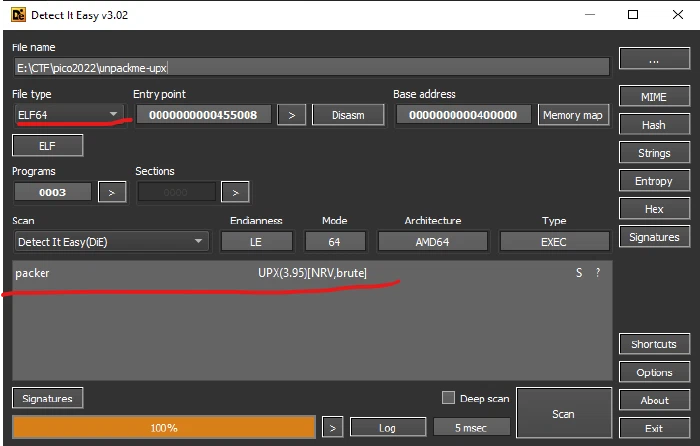Click the 'packer' result label
The width and height of the screenshot is (700, 446).
click(32, 273)
